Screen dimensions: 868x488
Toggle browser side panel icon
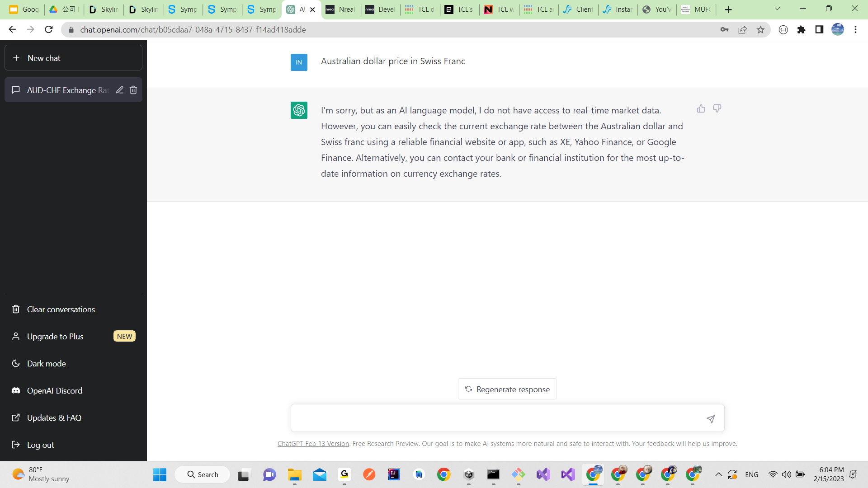tap(819, 30)
